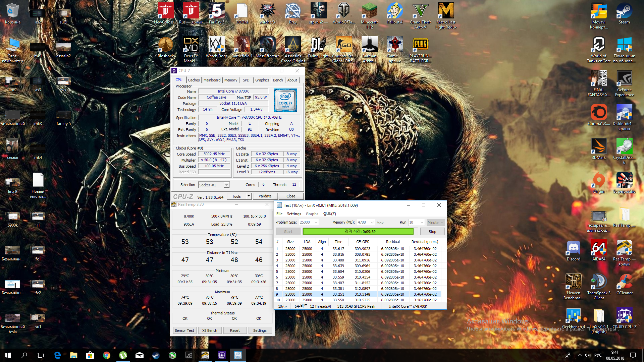The width and height of the screenshot is (644, 362).
Task: Click the green LinX progress bar
Action: click(x=358, y=232)
